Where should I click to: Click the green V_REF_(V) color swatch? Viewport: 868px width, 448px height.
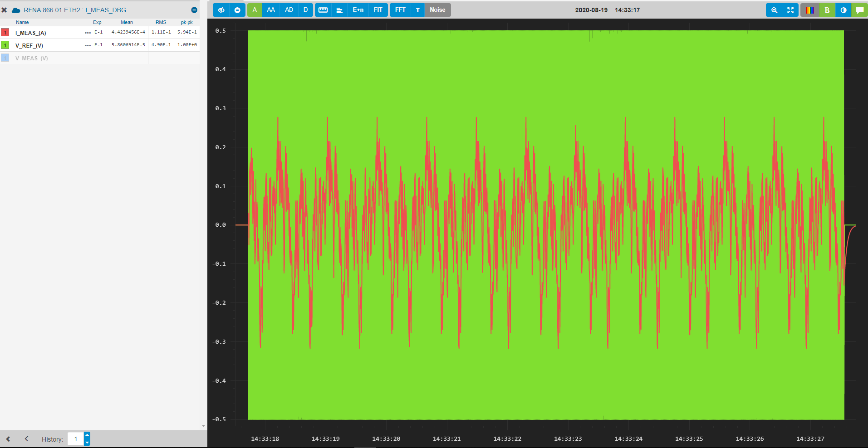[5, 45]
